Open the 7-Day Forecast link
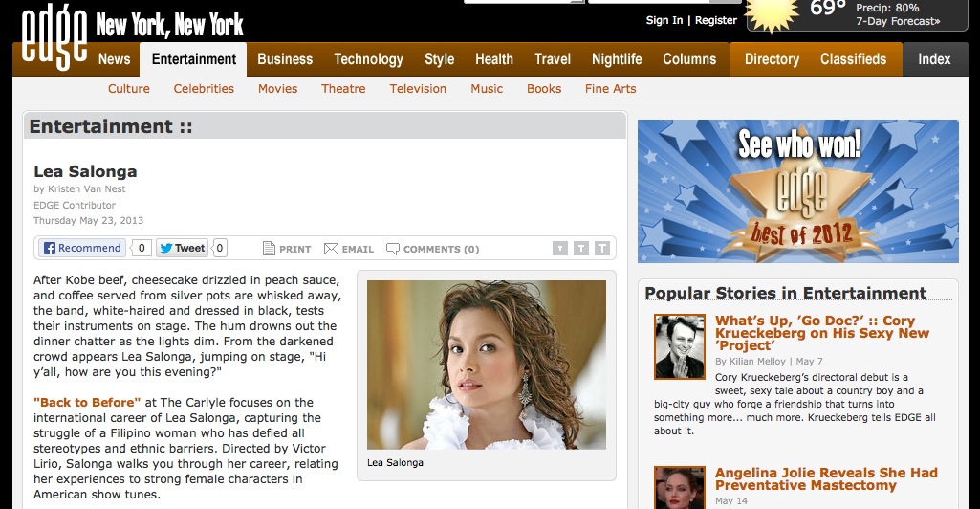 pos(898,21)
